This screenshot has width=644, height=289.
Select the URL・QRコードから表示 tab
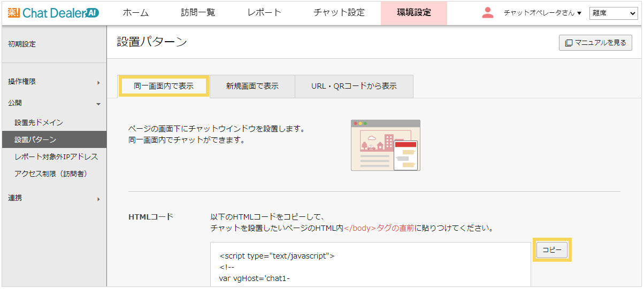click(x=354, y=86)
